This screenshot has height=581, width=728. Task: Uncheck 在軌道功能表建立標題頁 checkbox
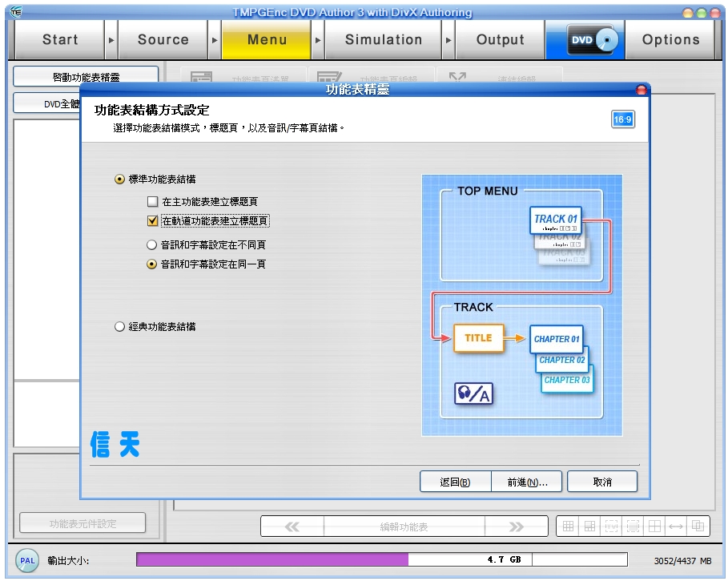[153, 220]
